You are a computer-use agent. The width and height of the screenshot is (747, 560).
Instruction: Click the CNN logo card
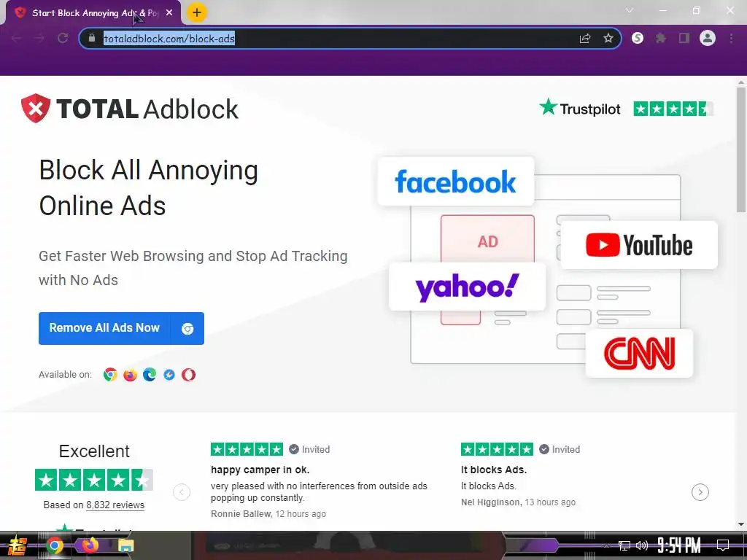coord(639,354)
